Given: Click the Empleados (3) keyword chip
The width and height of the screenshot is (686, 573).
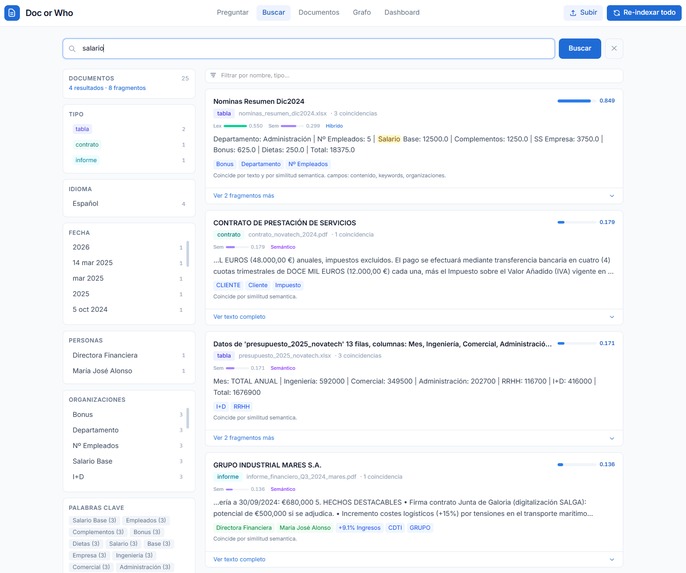Looking at the screenshot, I should click(146, 521).
